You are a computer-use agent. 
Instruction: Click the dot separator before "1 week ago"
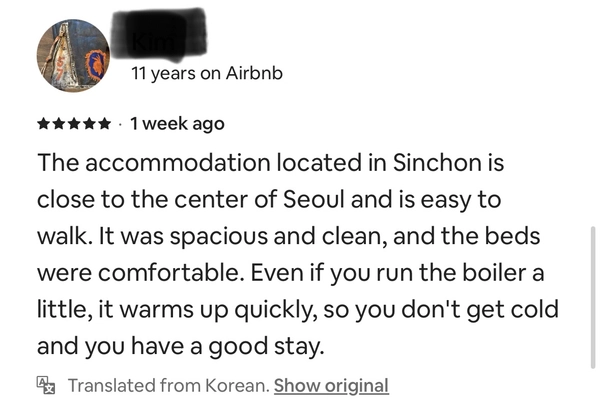120,125
